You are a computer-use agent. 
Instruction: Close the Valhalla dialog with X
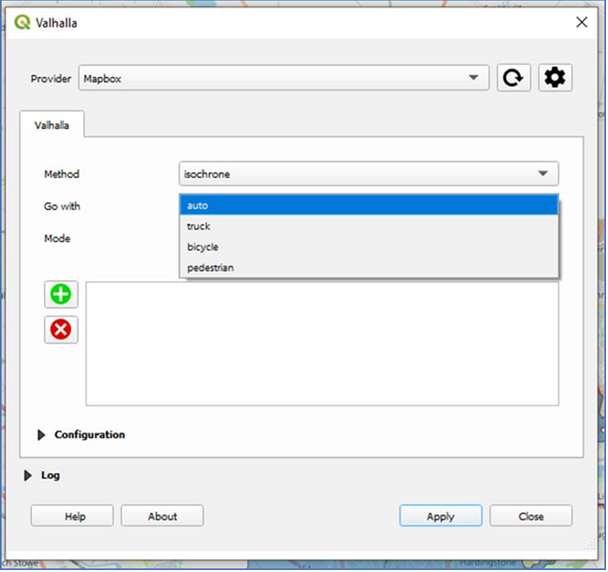point(582,22)
